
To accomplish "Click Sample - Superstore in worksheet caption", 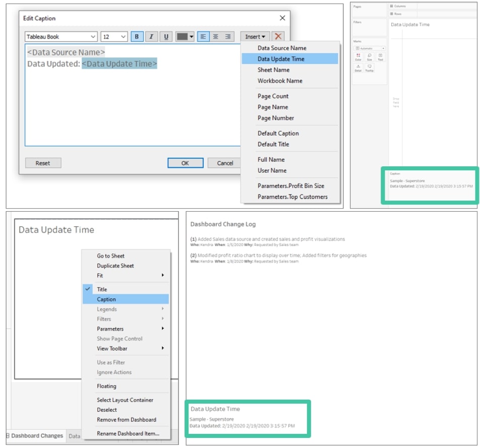I will tap(407, 181).
